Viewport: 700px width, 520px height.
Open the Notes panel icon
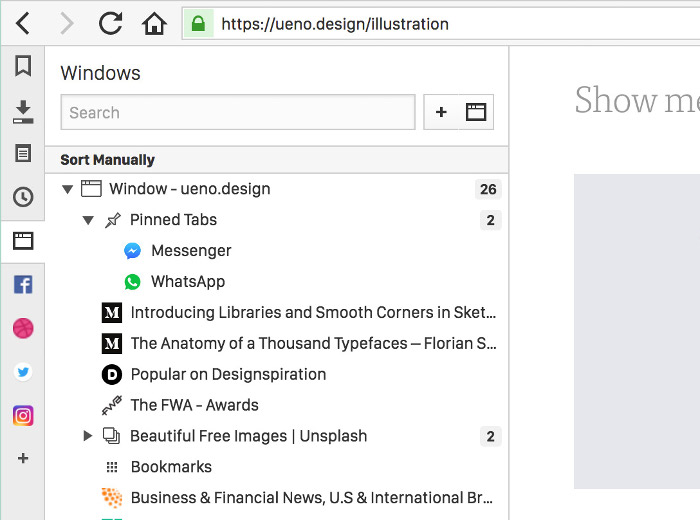click(22, 154)
